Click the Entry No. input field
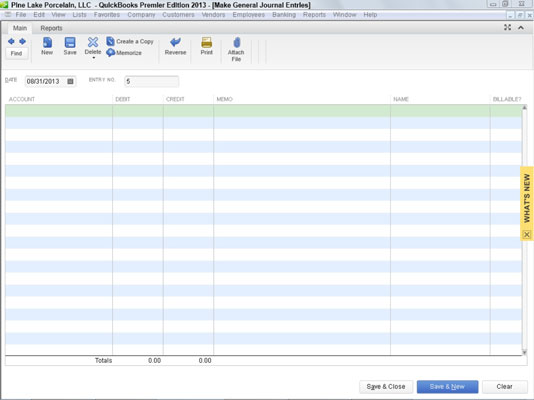The image size is (534, 400). pos(152,81)
